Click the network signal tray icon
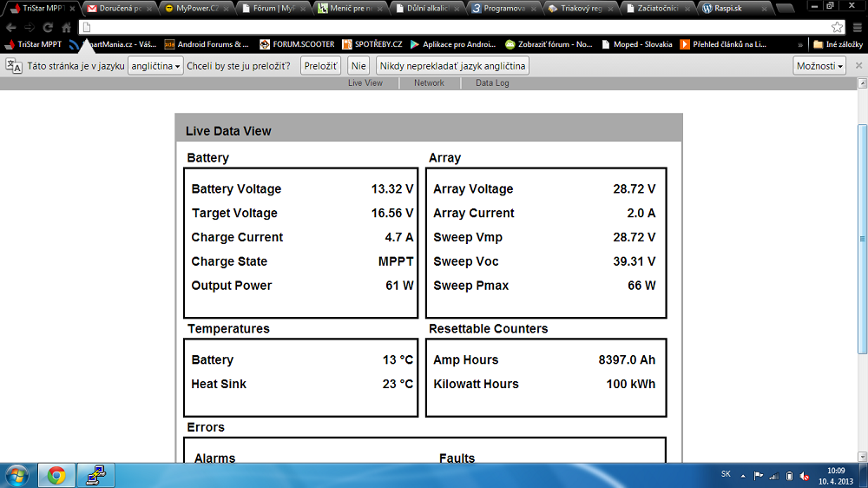The image size is (868, 488). (774, 477)
